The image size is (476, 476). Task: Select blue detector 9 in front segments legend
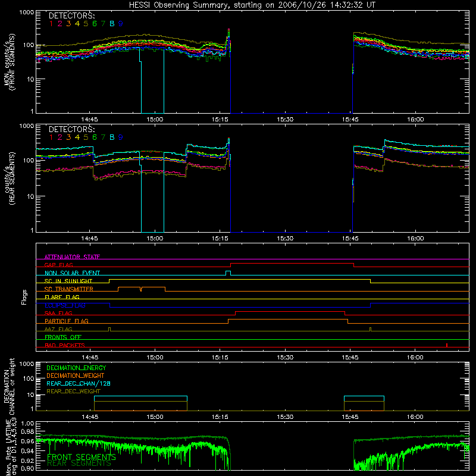pos(121,24)
